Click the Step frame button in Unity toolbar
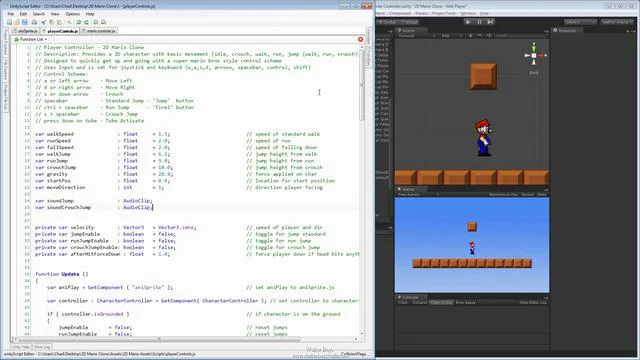The width and height of the screenshot is (640, 360). (x=491, y=22)
